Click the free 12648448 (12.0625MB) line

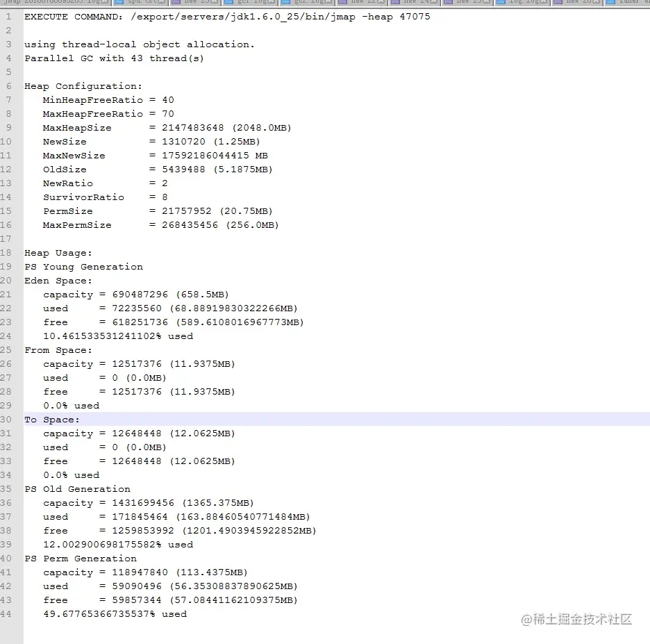coord(139,461)
